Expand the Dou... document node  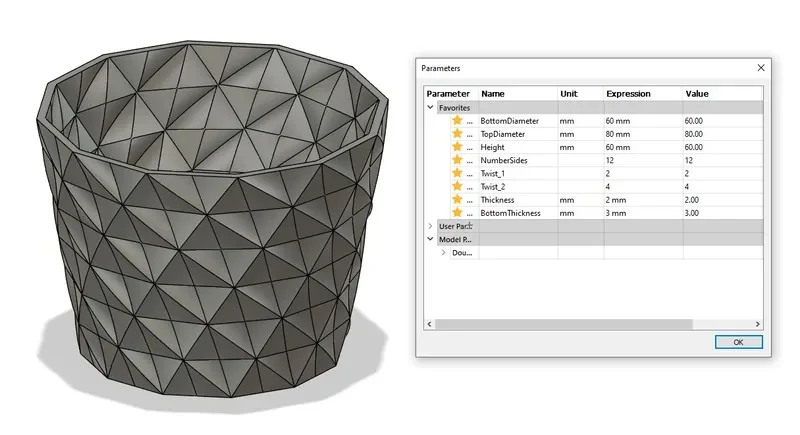(x=443, y=252)
